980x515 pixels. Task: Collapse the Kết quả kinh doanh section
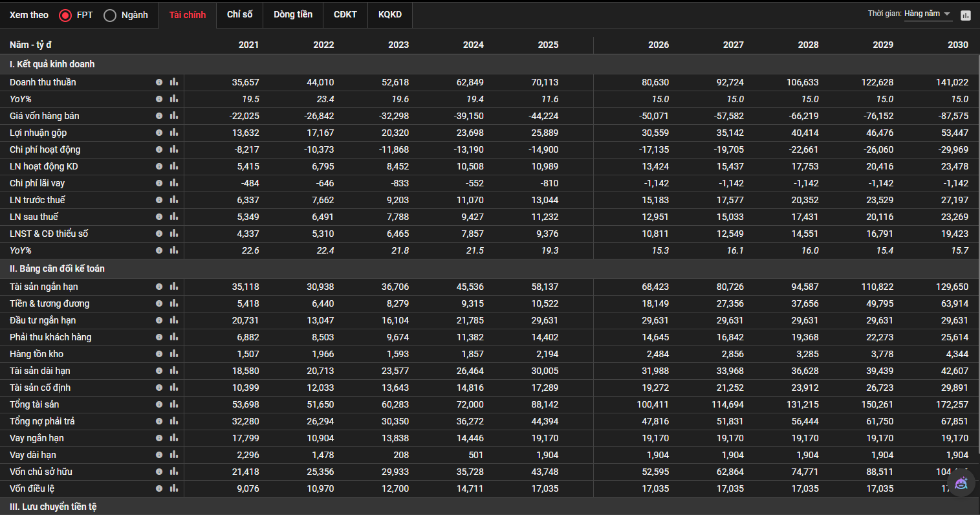coord(52,64)
